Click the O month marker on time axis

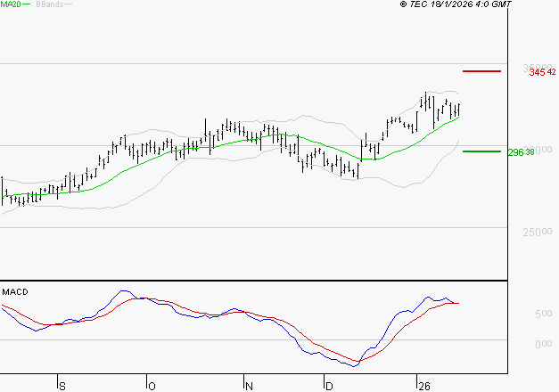coord(152,387)
